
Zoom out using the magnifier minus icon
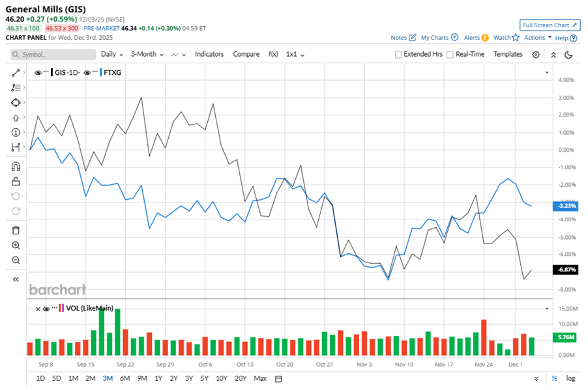(16, 260)
